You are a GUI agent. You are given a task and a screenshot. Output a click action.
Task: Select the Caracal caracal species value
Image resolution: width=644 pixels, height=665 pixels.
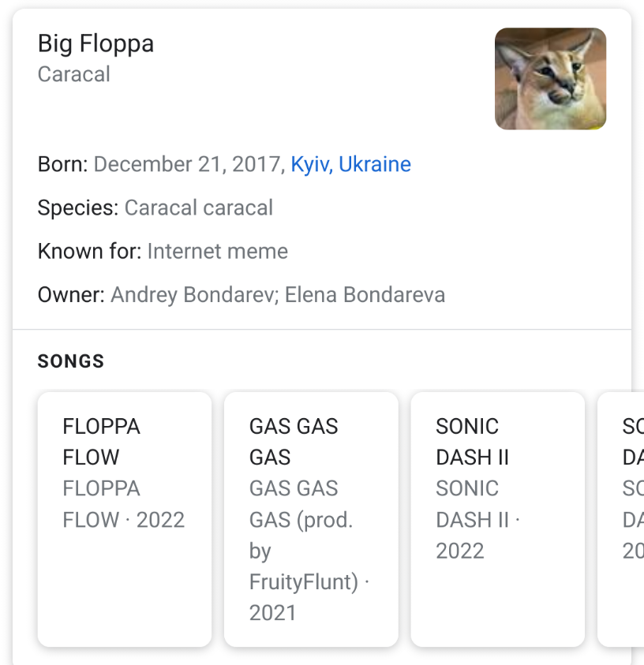[x=199, y=207]
